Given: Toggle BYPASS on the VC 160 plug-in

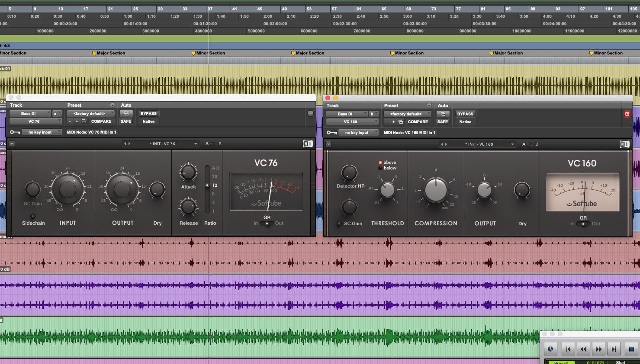Looking at the screenshot, I should click(x=465, y=114).
